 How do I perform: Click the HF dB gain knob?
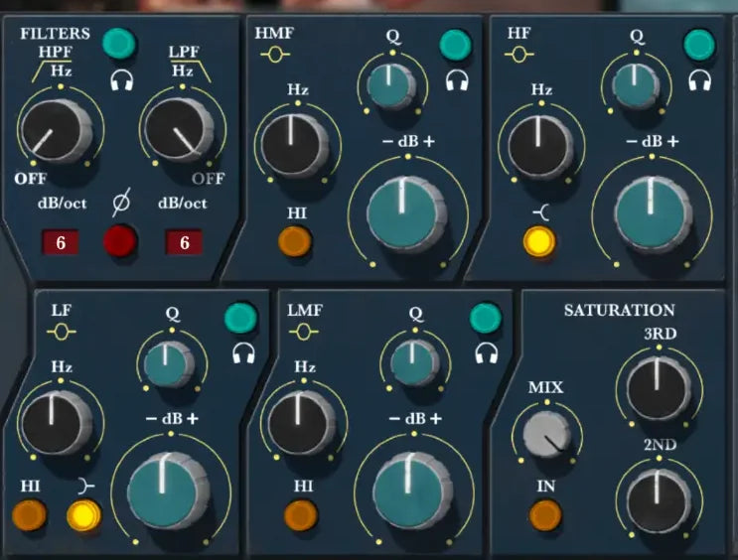click(x=653, y=214)
